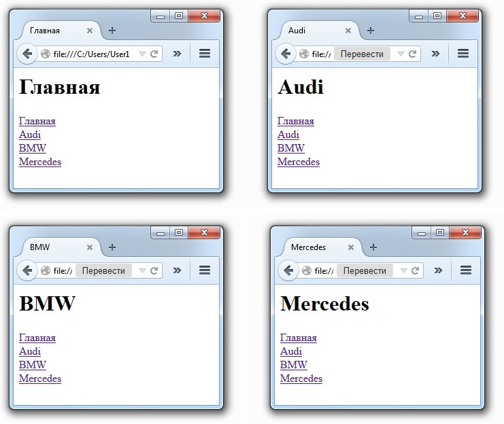Open new tab in Главная window
504x424 pixels.
click(x=112, y=31)
